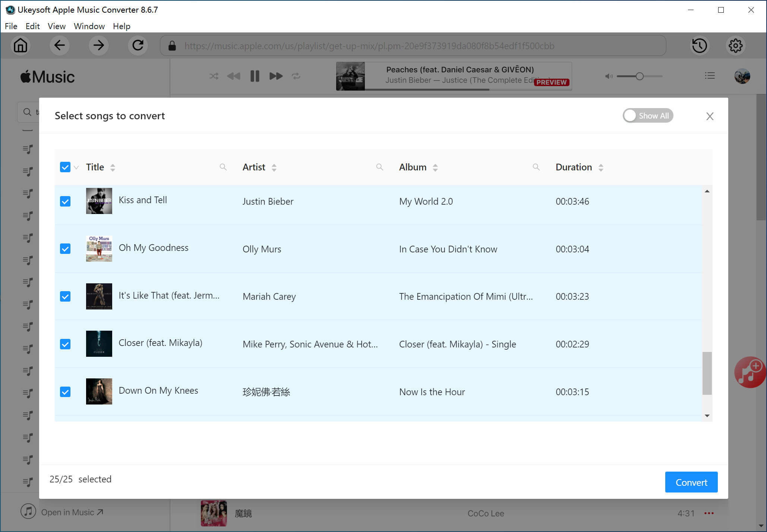Click the rewind/previous track icon
The height and width of the screenshot is (532, 767).
pyautogui.click(x=233, y=75)
